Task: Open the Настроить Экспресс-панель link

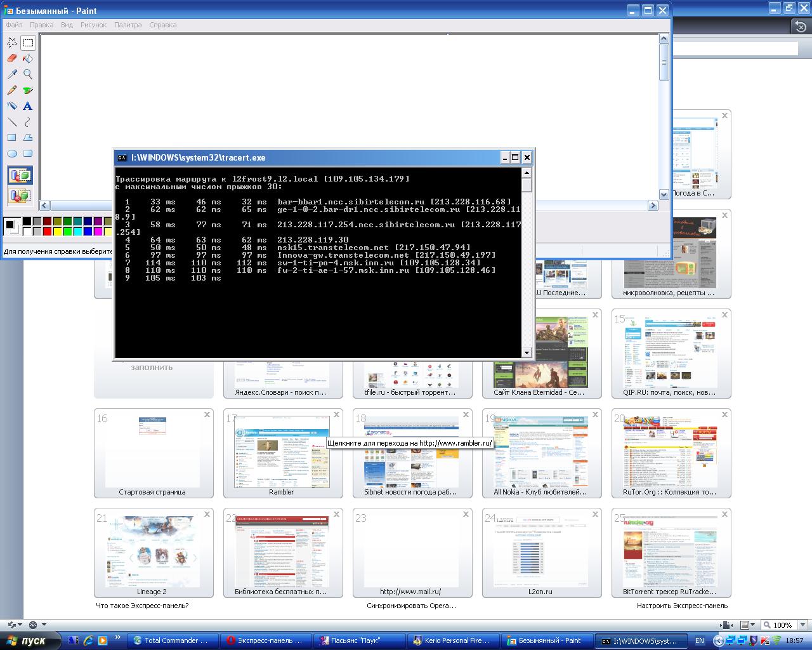Action: pos(682,606)
